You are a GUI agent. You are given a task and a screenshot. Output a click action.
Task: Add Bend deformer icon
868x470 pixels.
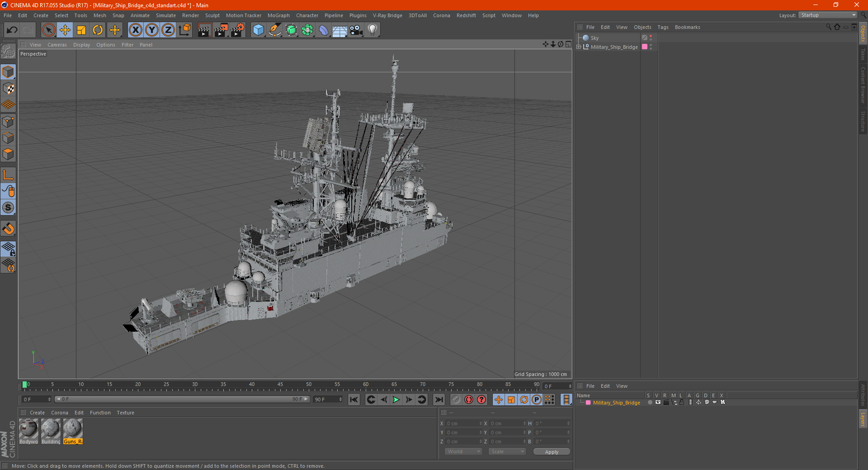pos(324,30)
